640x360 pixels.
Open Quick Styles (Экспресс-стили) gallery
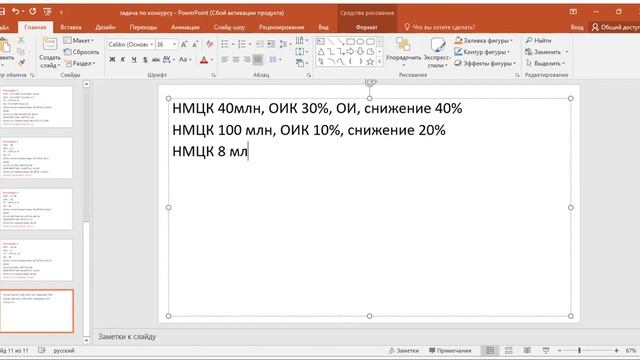pos(437,52)
